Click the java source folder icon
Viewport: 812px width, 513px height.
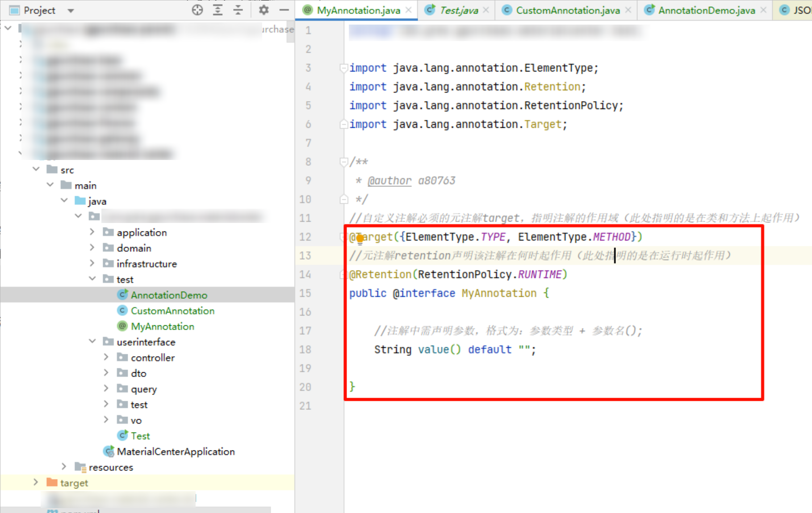pos(80,201)
